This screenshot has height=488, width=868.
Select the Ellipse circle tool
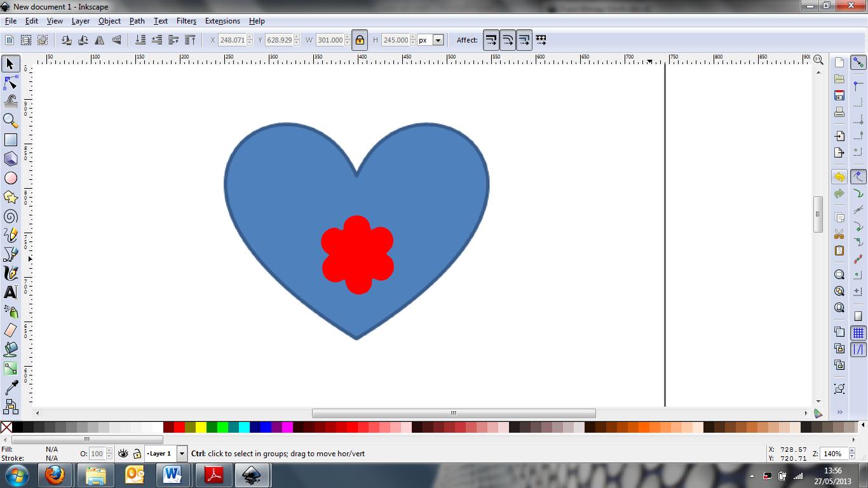point(10,178)
